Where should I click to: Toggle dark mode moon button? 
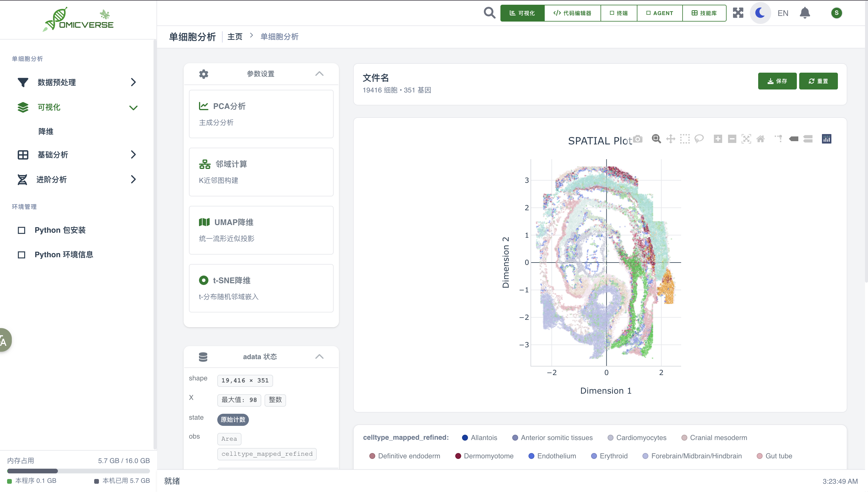[760, 13]
